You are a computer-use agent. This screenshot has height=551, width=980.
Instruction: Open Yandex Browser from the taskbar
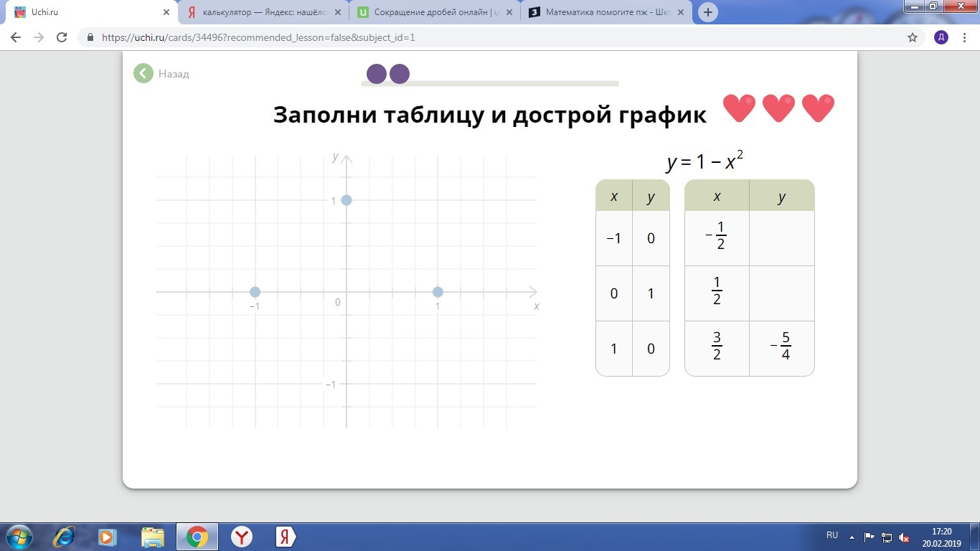[242, 536]
